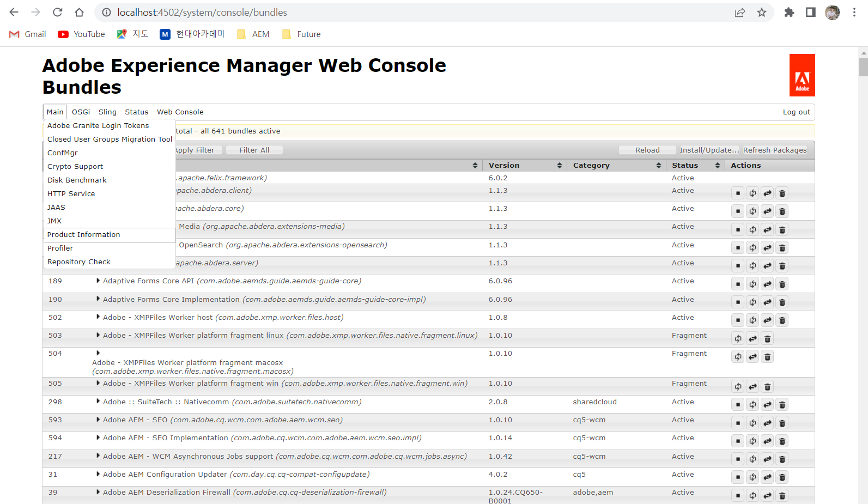Click the Apply Filter button
The width and height of the screenshot is (868, 504).
198,150
